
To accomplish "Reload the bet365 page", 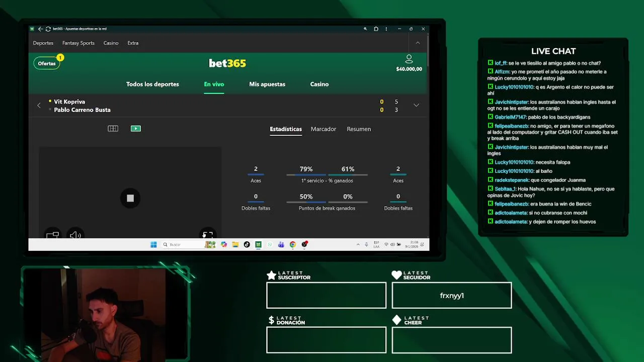I will click(48, 29).
